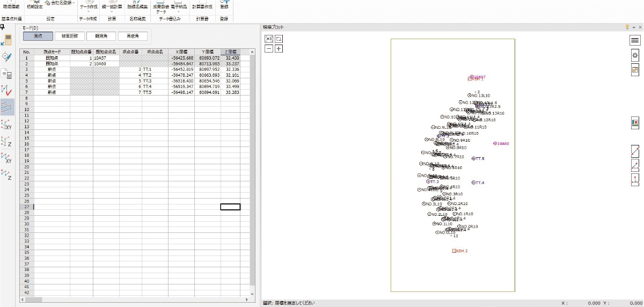Select the 測点 mode button
Viewport: 644px width, 307px height.
[38, 36]
